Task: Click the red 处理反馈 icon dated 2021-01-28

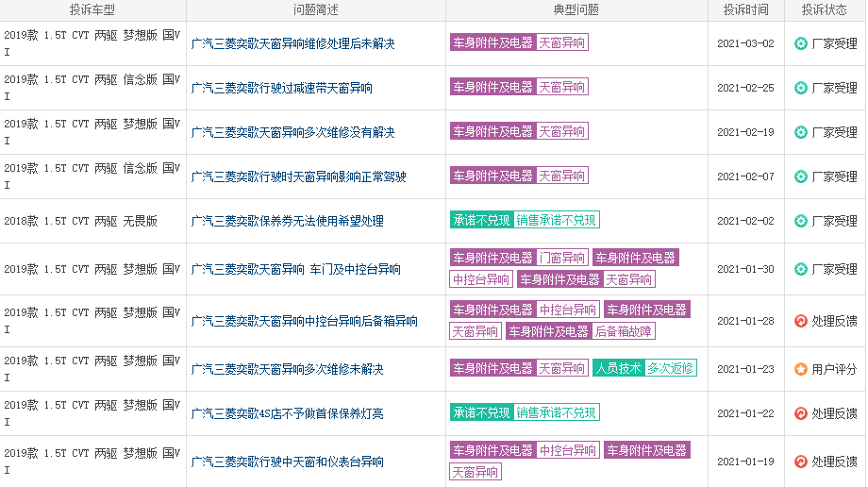Action: click(x=800, y=321)
